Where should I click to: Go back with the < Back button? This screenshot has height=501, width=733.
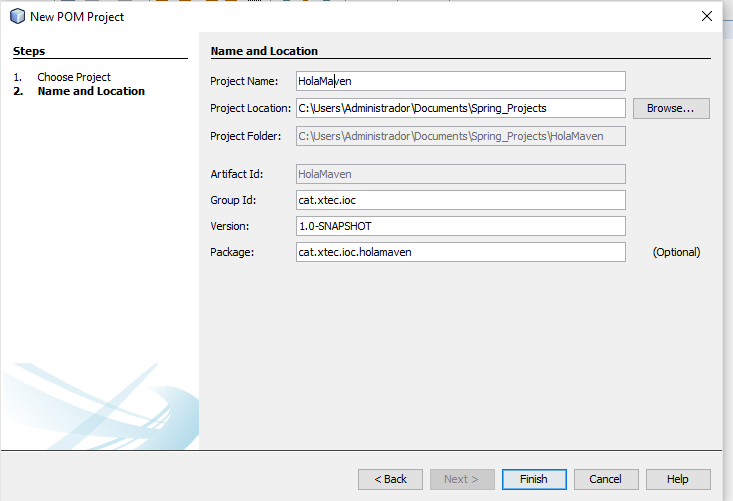click(x=390, y=479)
